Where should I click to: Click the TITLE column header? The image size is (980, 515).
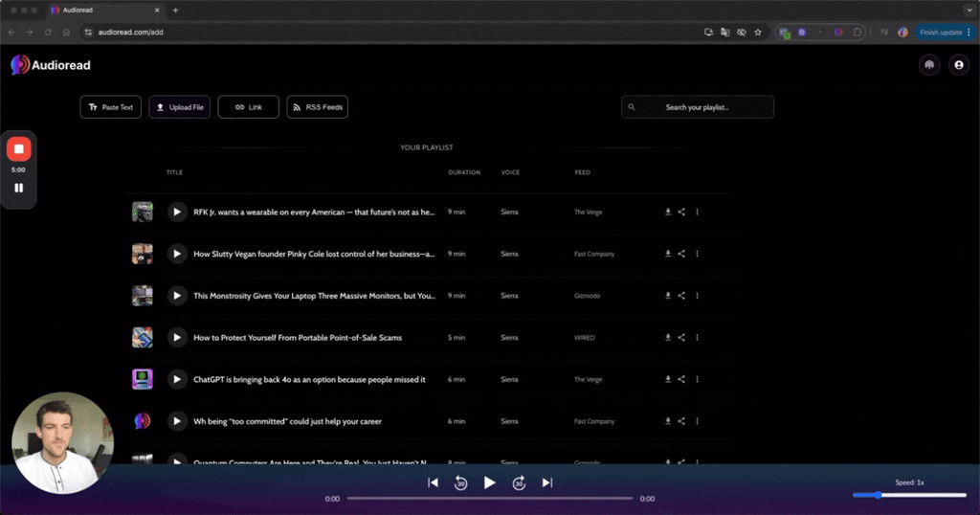pos(174,172)
